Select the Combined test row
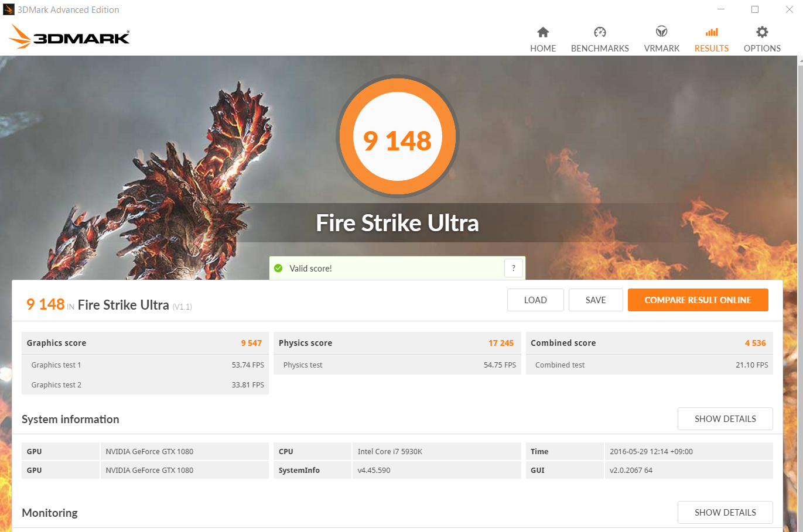The height and width of the screenshot is (532, 803). pos(650,365)
